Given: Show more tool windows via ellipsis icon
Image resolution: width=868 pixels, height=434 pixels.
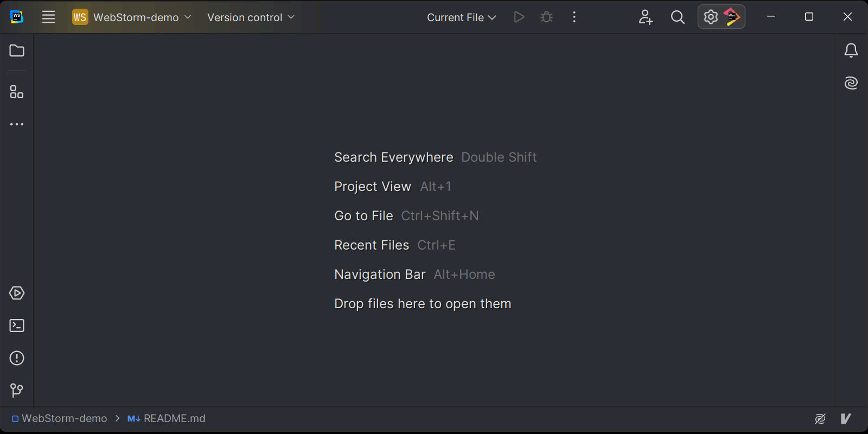Looking at the screenshot, I should click(x=16, y=124).
